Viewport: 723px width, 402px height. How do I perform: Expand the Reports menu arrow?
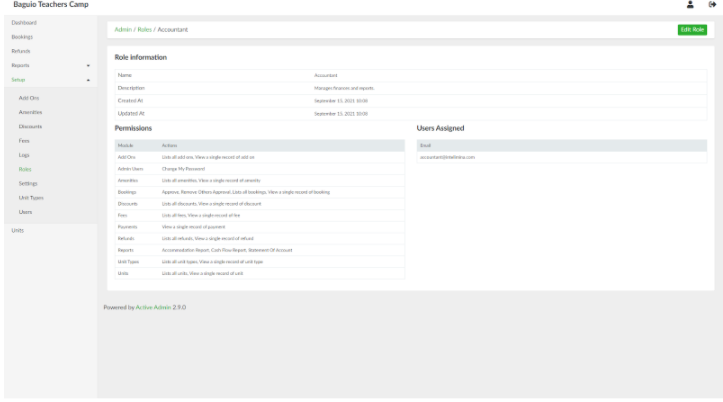click(88, 65)
